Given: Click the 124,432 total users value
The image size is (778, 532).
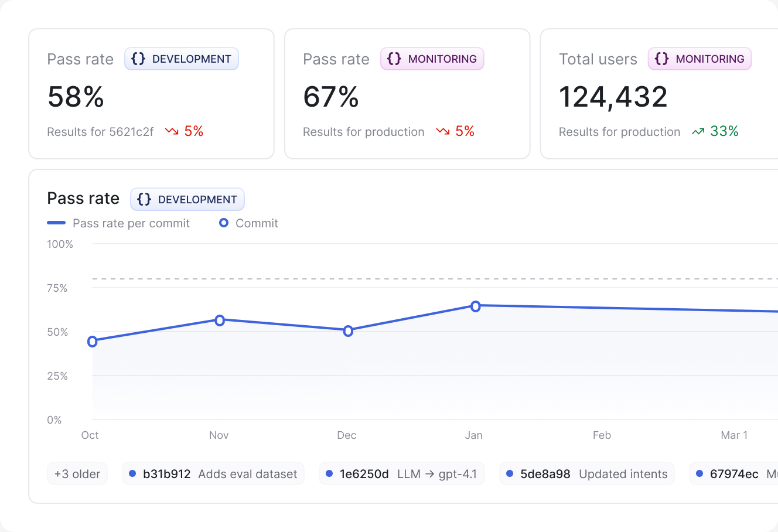Looking at the screenshot, I should [613, 97].
